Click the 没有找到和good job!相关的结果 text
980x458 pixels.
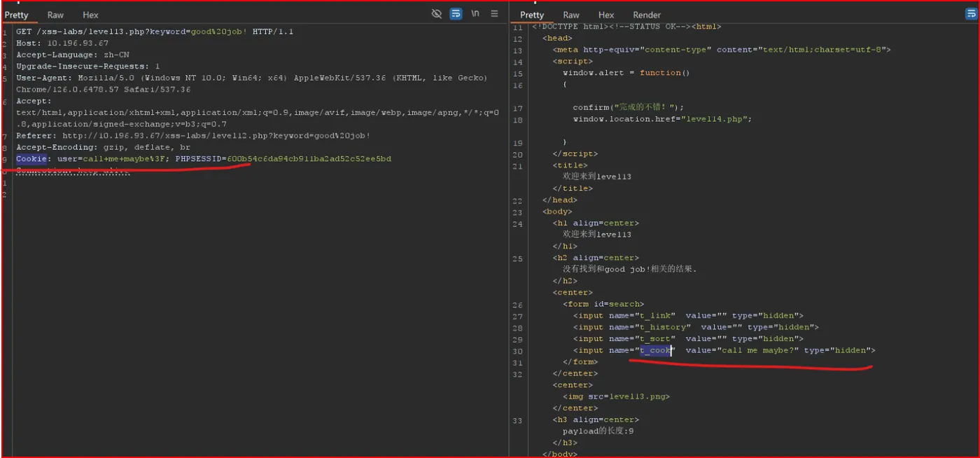[630, 269]
